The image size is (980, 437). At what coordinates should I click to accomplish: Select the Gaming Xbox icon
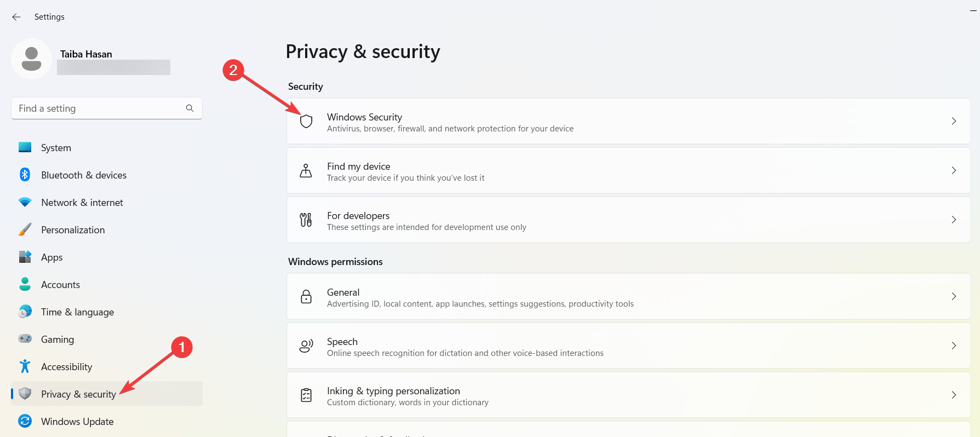pos(25,339)
